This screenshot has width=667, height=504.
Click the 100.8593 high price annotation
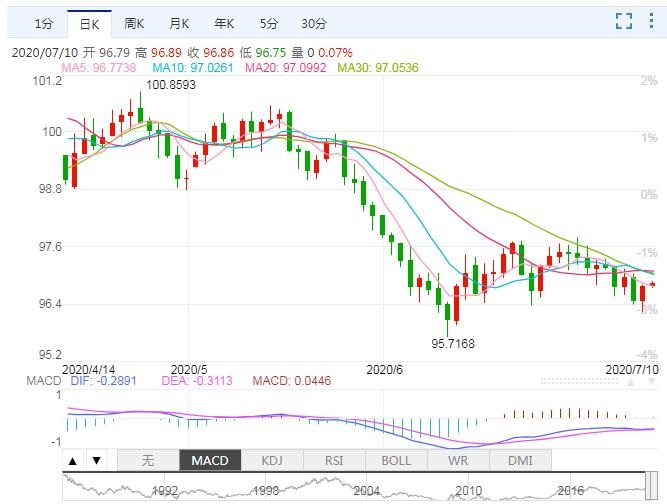click(x=171, y=85)
